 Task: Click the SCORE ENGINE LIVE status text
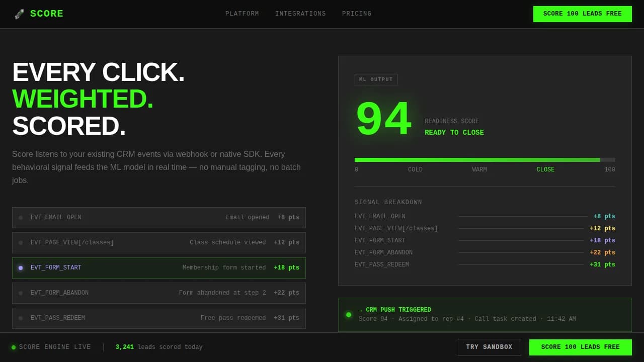pos(55,347)
